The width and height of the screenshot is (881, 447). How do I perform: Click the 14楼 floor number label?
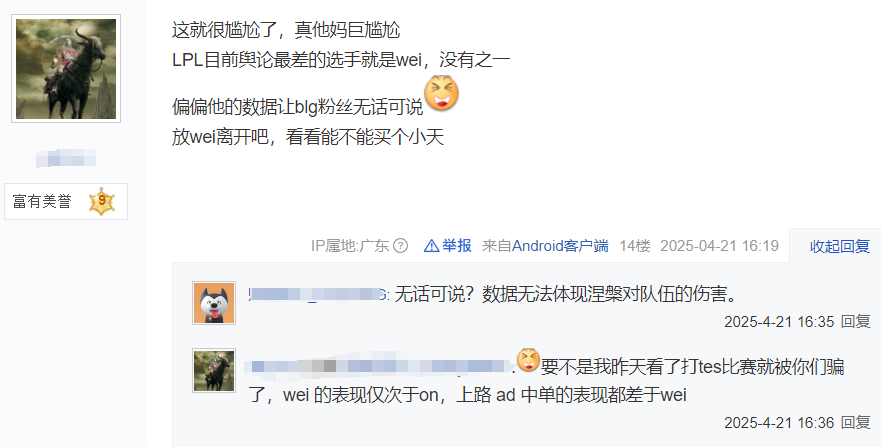635,245
